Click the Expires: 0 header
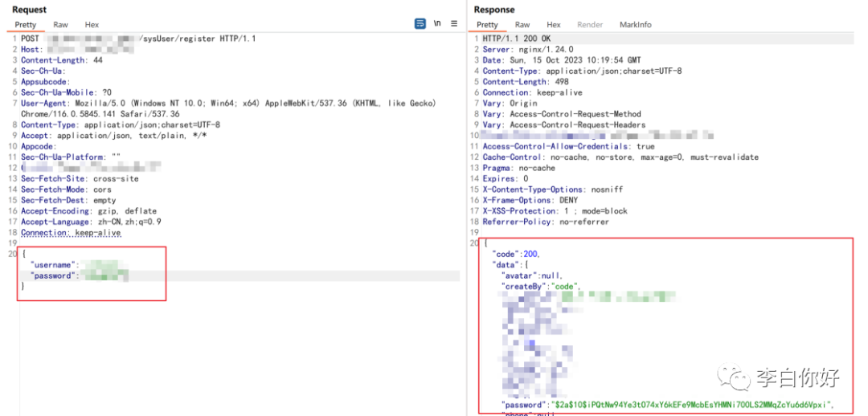The height and width of the screenshot is (416, 868). 506,178
